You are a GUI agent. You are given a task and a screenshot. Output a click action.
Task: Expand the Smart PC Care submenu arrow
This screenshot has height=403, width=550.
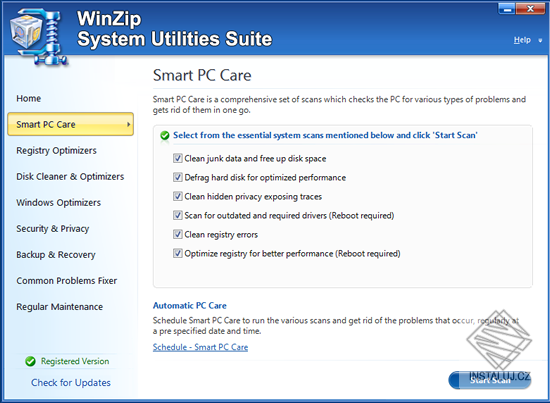click(128, 124)
